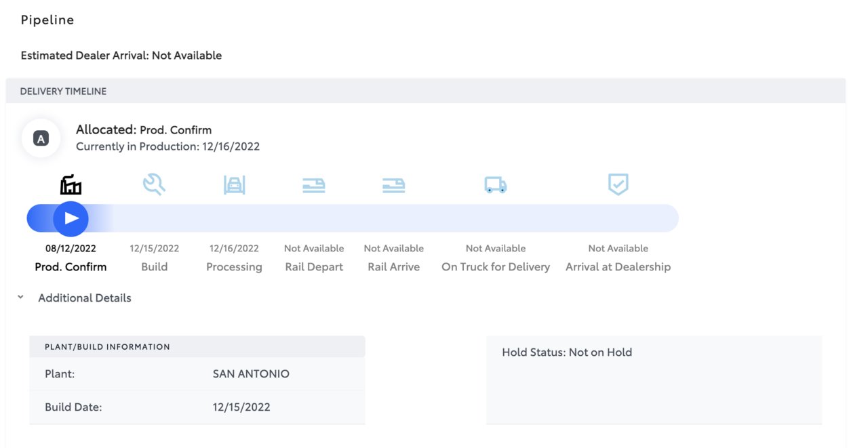Click Not Available above Rail Depart
The width and height of the screenshot is (868, 448).
(x=314, y=249)
